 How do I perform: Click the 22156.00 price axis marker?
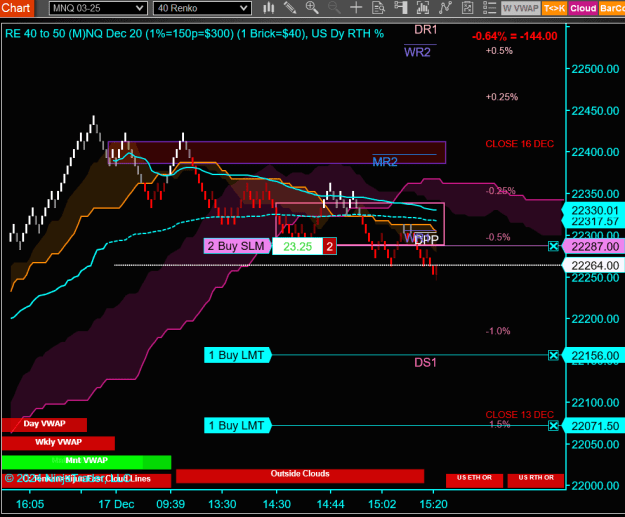(x=593, y=355)
